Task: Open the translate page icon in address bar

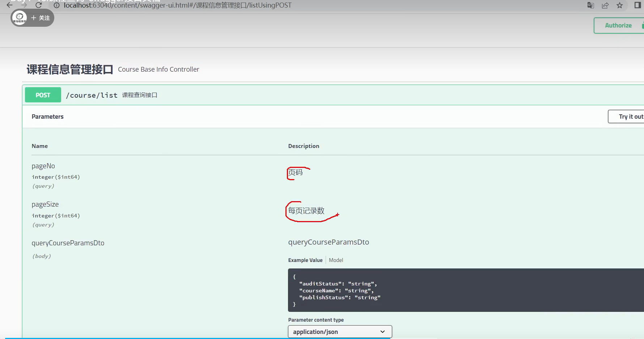Action: [x=591, y=5]
